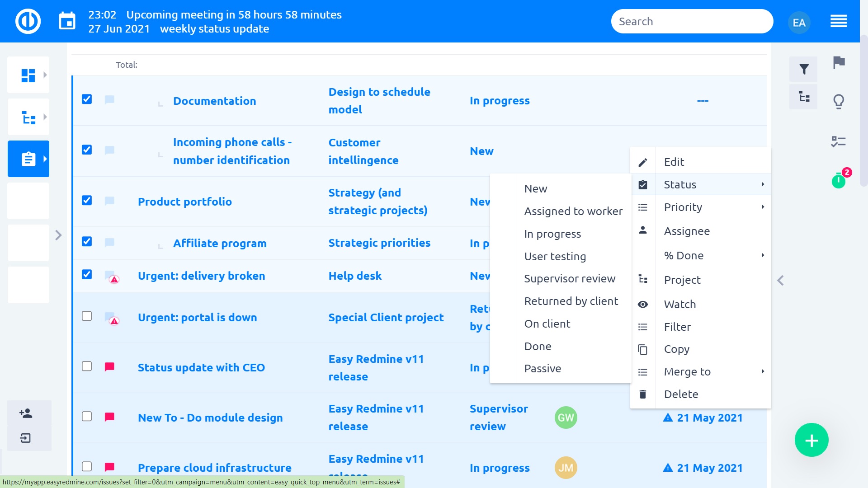This screenshot has width=868, height=488.
Task: Open Special Client project link
Action: [386, 317]
